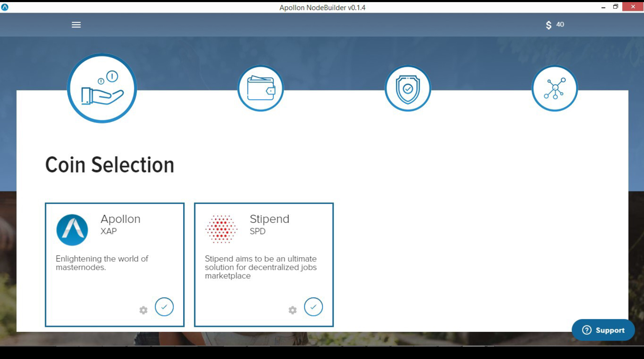Click 'Enlightening the world of masternodes' description
Viewport: 644px width, 359px height.
point(102,263)
